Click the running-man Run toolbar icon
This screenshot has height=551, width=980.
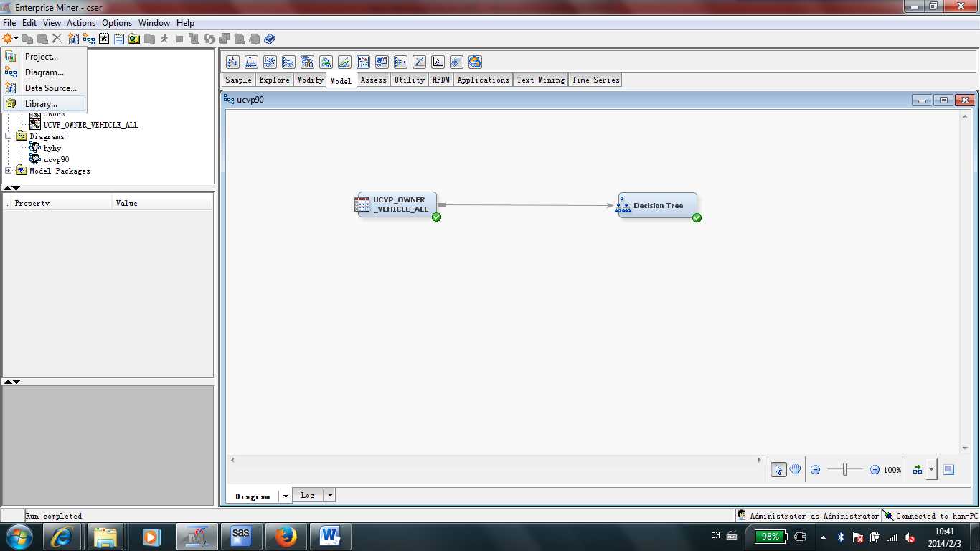point(164,39)
